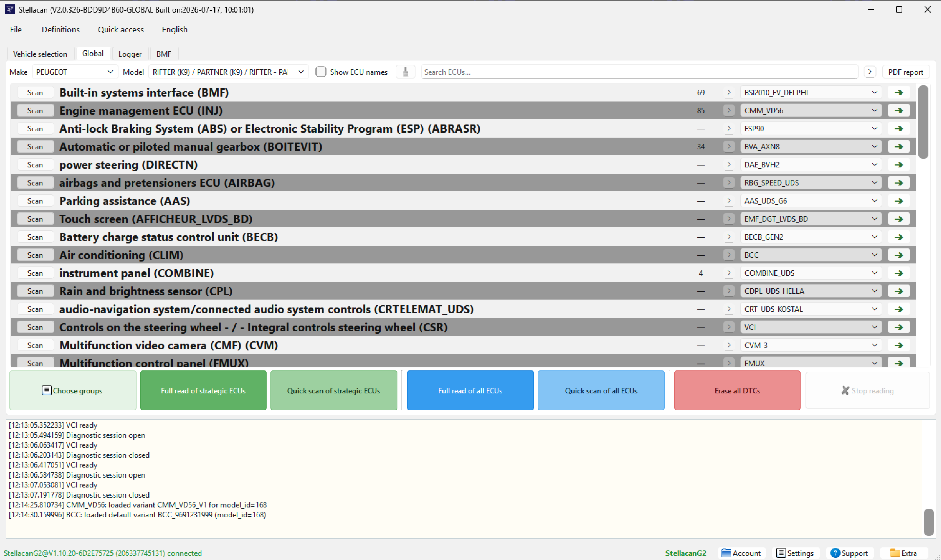Switch to Vehicle selection tab
941x560 pixels.
[x=40, y=54]
